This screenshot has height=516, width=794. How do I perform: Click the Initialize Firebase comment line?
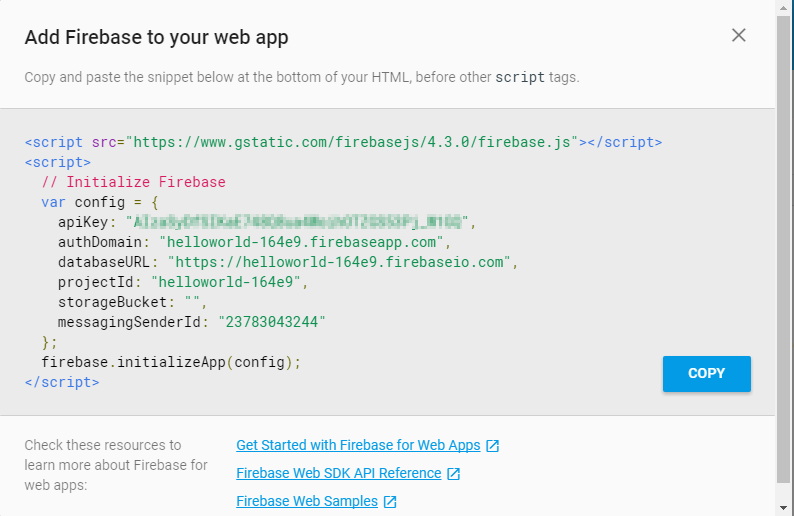click(134, 182)
